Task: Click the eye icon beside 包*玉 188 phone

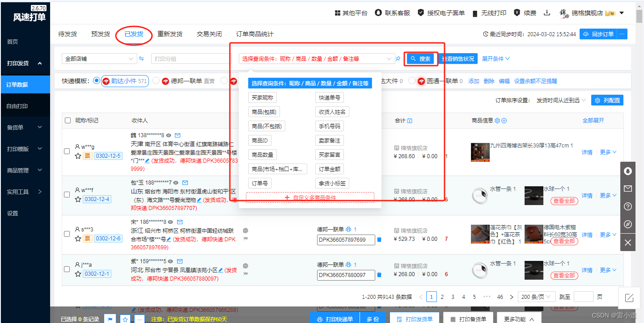Action: pyautogui.click(x=176, y=183)
